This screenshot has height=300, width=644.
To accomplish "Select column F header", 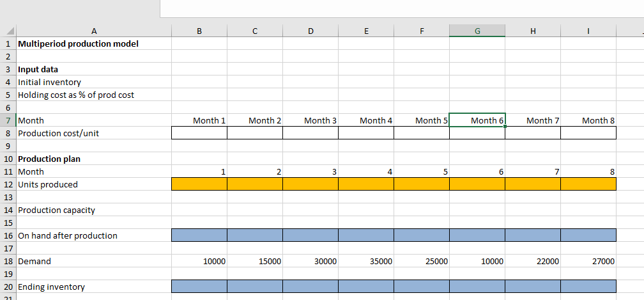I will click(422, 31).
